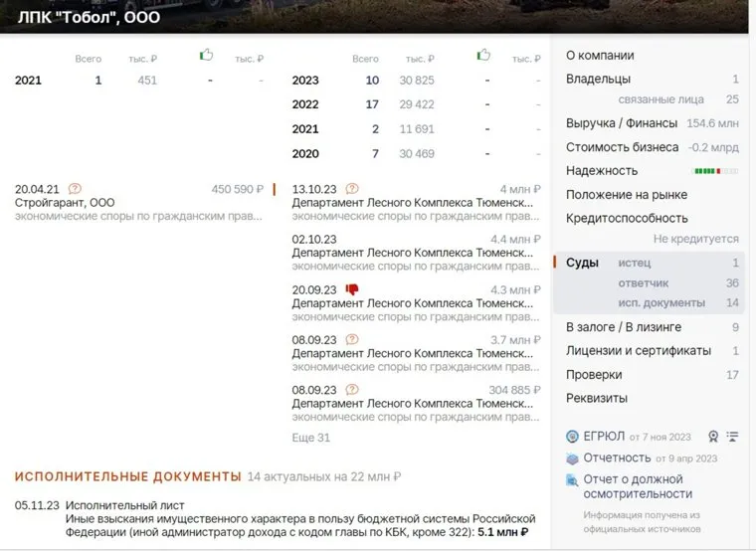Open the Суды ответчик subsection

point(643,283)
